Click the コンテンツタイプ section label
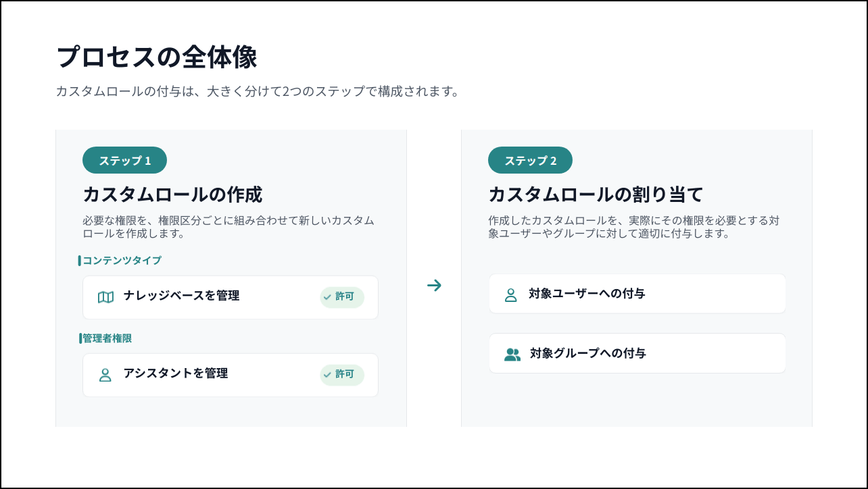The height and width of the screenshot is (489, 868). click(122, 261)
